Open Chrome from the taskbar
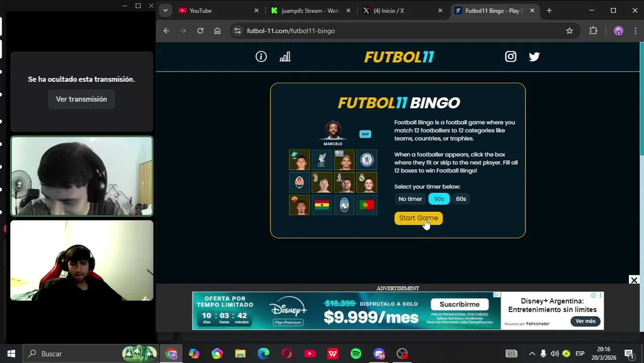The width and height of the screenshot is (644, 363). [171, 353]
